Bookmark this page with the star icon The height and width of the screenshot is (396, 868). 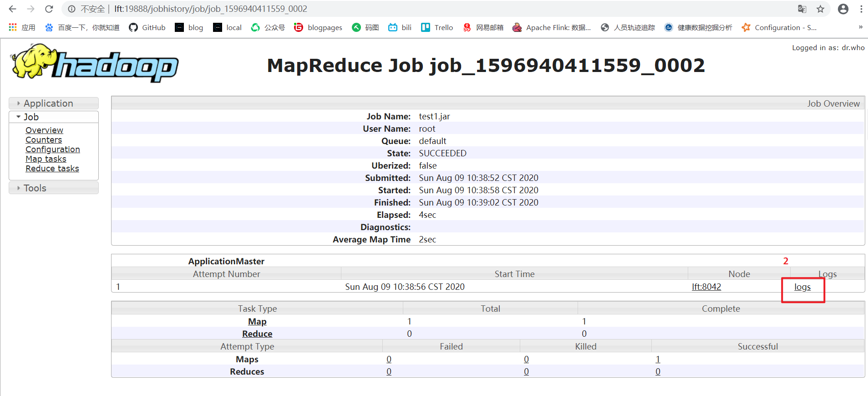coord(820,9)
